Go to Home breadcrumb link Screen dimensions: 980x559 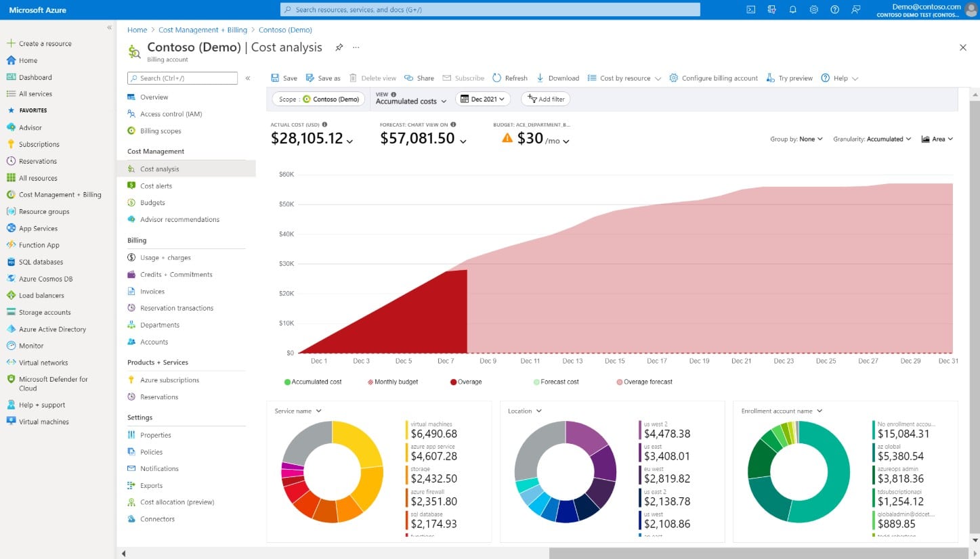click(137, 30)
